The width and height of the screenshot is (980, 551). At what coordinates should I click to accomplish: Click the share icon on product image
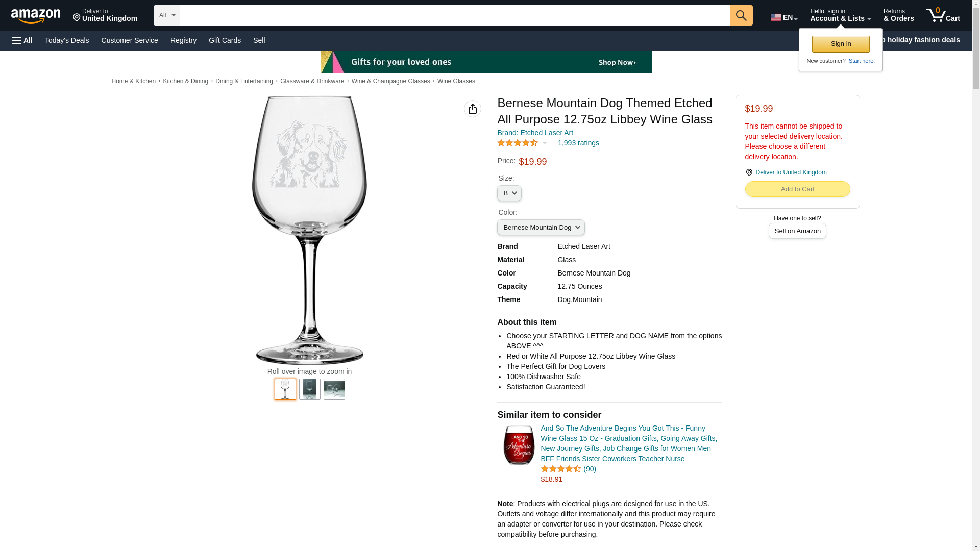pos(473,109)
